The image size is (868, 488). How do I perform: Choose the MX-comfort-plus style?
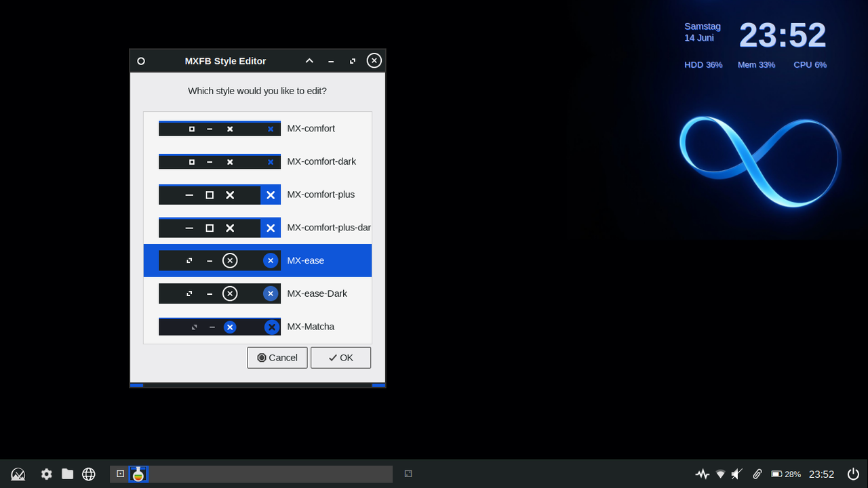258,195
